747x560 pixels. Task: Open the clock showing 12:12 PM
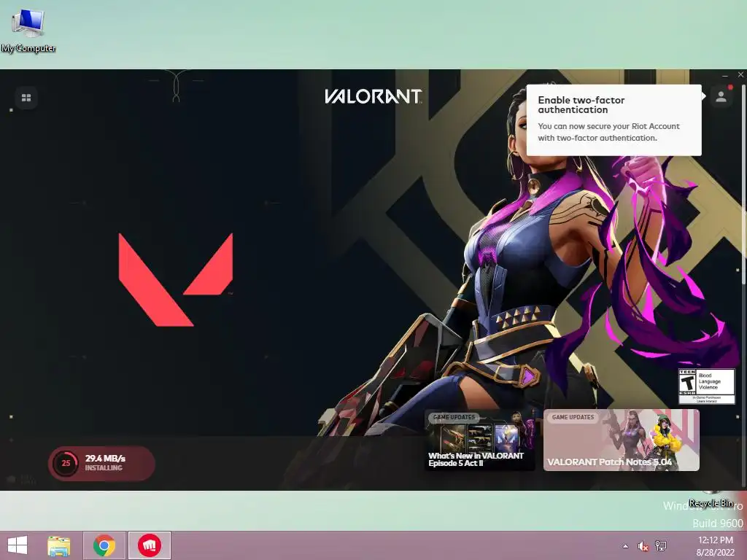coord(716,546)
